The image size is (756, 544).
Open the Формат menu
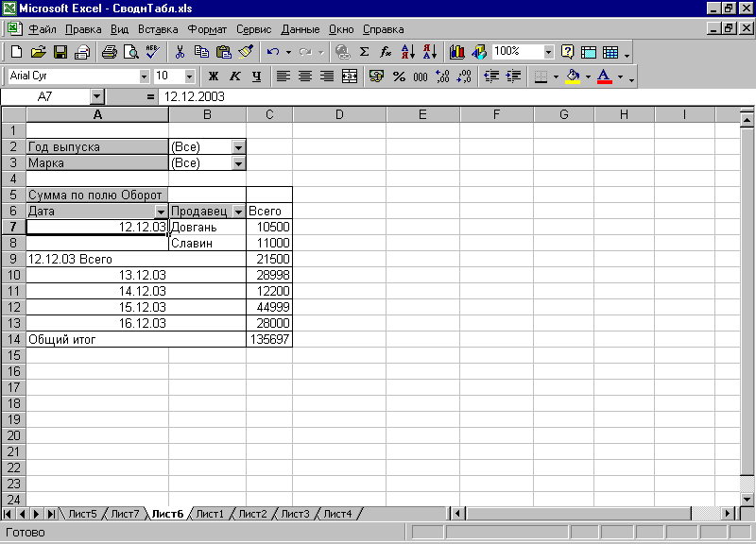coord(207,29)
